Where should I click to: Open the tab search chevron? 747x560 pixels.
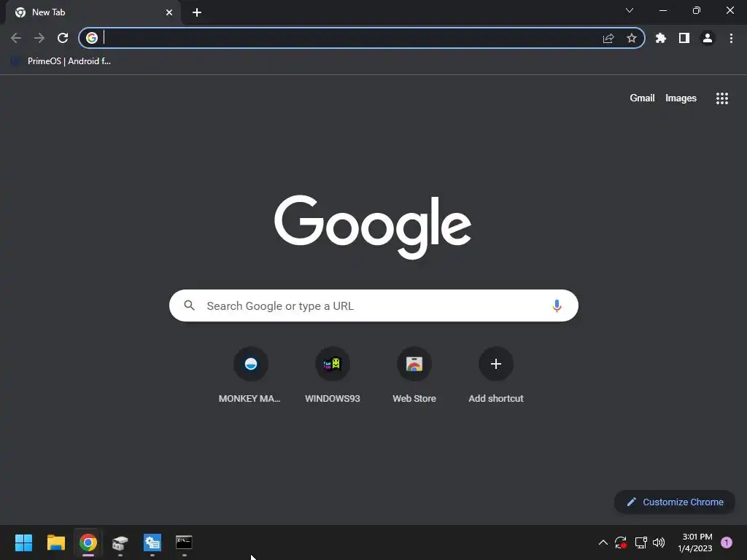(x=630, y=10)
